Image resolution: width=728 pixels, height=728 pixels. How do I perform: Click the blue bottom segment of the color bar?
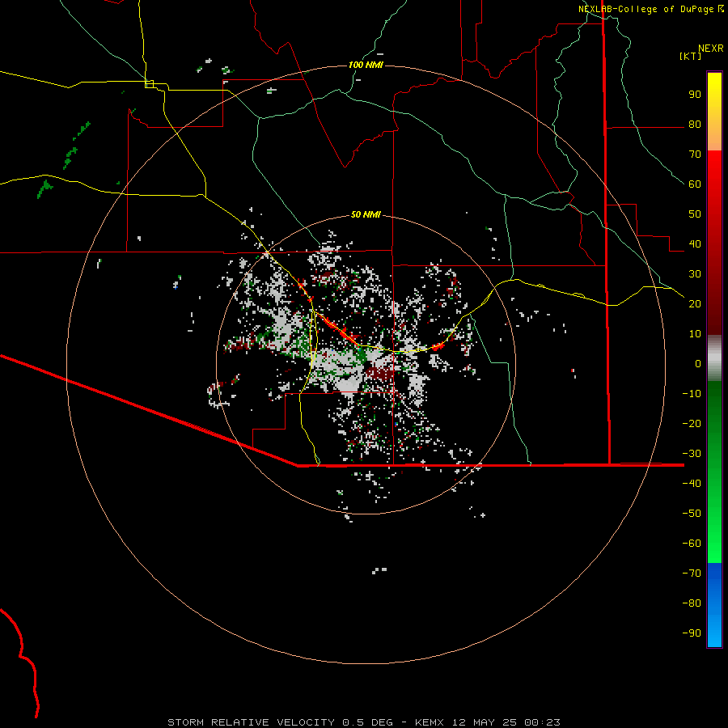714,605
